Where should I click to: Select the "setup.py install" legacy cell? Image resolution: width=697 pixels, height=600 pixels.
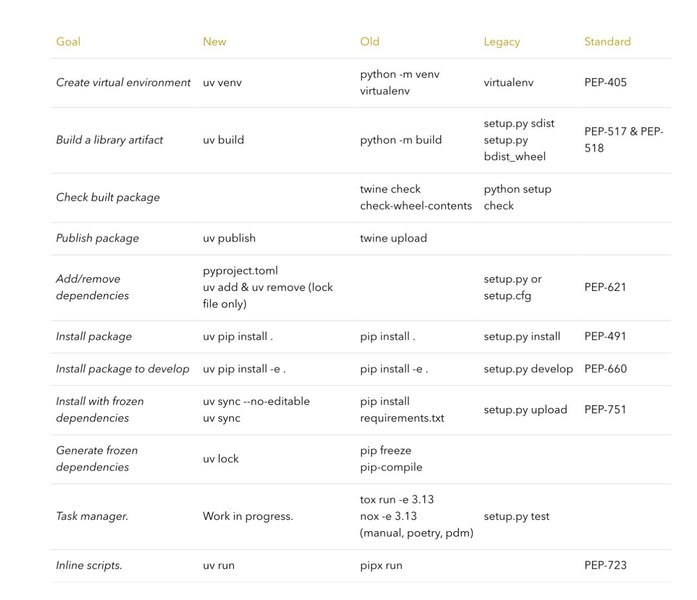click(522, 336)
